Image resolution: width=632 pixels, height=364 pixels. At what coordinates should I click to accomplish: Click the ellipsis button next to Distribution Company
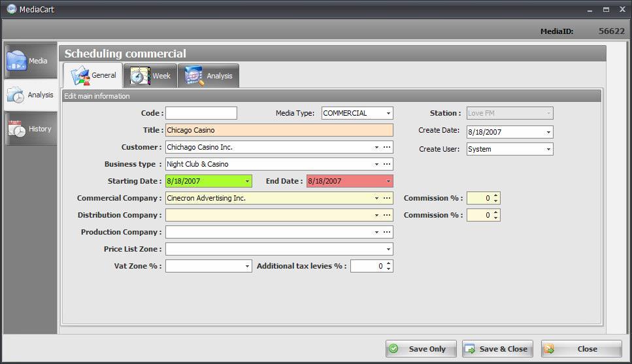pyautogui.click(x=387, y=215)
